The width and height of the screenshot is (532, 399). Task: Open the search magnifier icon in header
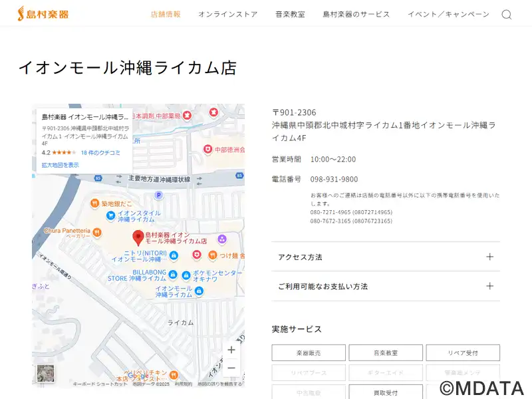point(507,15)
